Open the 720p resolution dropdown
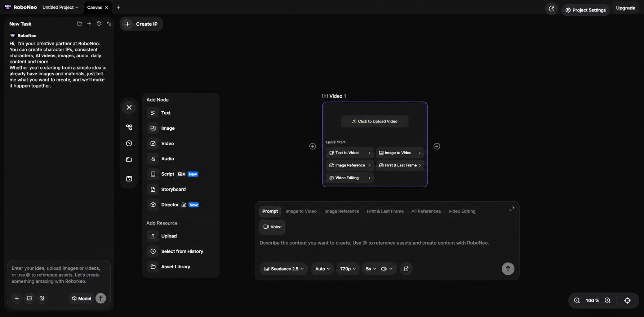 348,269
